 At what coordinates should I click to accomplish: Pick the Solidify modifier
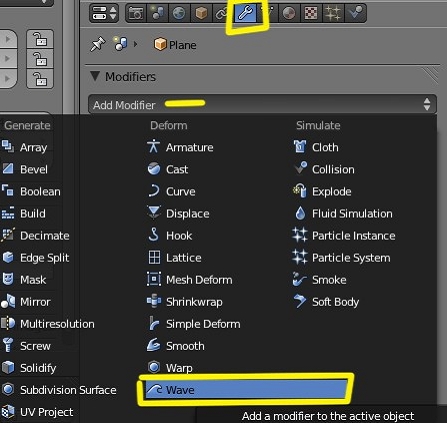29,368
